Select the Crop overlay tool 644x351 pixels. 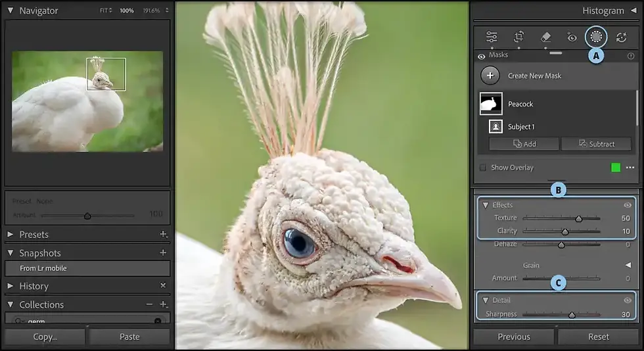pyautogui.click(x=518, y=37)
